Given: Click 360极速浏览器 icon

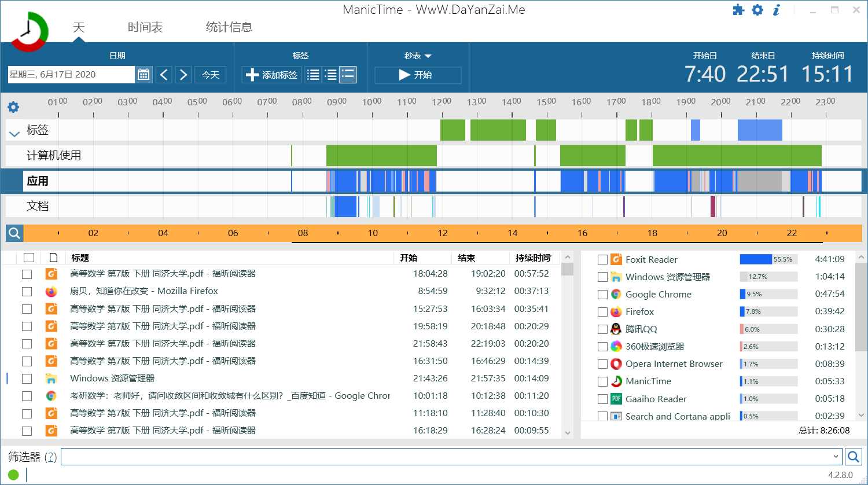Looking at the screenshot, I should coord(616,346).
